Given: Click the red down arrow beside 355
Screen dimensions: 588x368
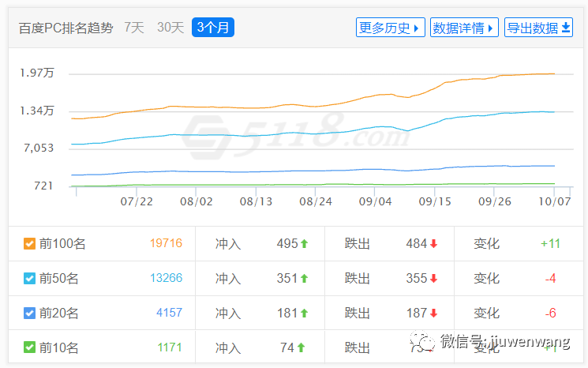Looking at the screenshot, I should point(433,278).
